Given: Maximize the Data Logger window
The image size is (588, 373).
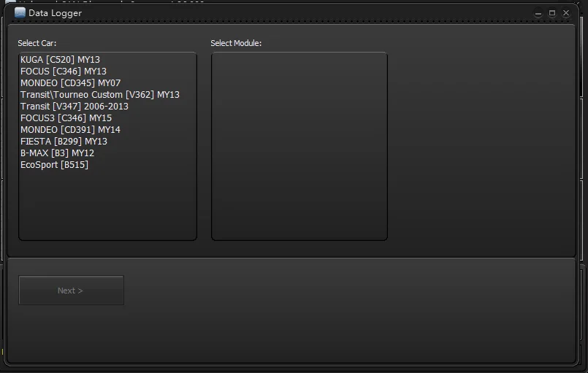Looking at the screenshot, I should 552,13.
